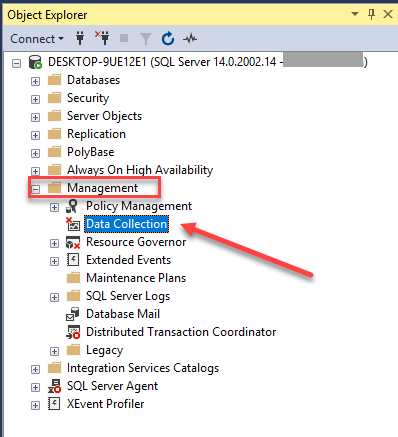398x437 pixels.
Task: Expand the SQL Server Agent node
Action: click(35, 387)
